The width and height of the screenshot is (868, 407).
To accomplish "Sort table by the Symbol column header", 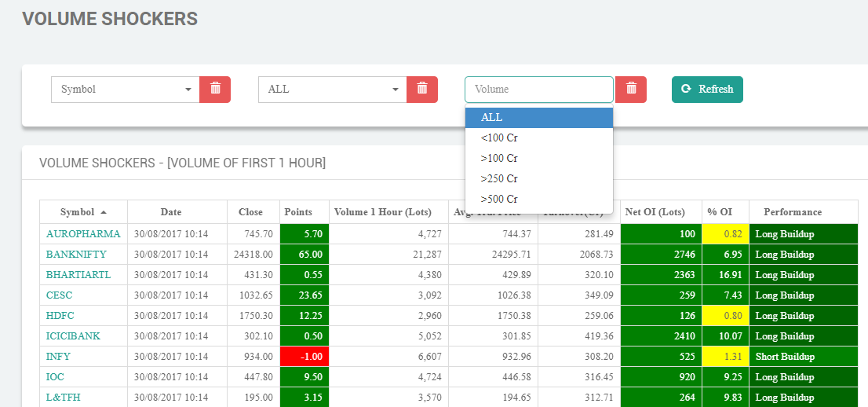I will click(84, 212).
